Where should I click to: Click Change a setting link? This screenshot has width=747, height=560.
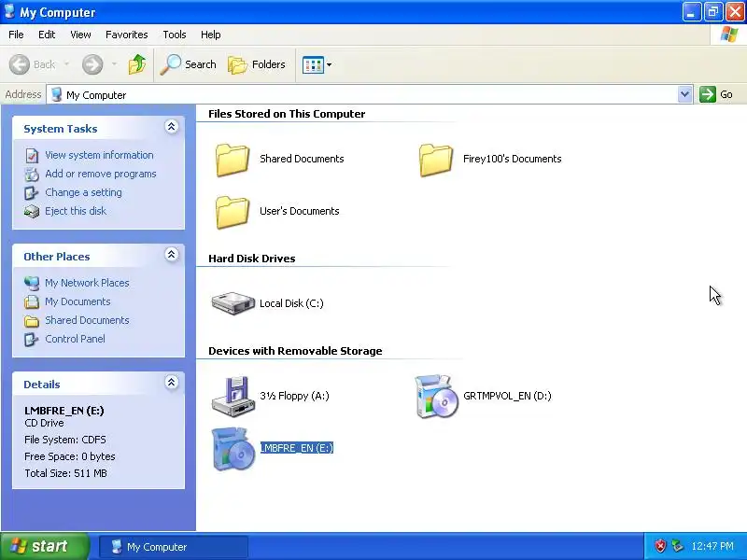[x=83, y=192]
